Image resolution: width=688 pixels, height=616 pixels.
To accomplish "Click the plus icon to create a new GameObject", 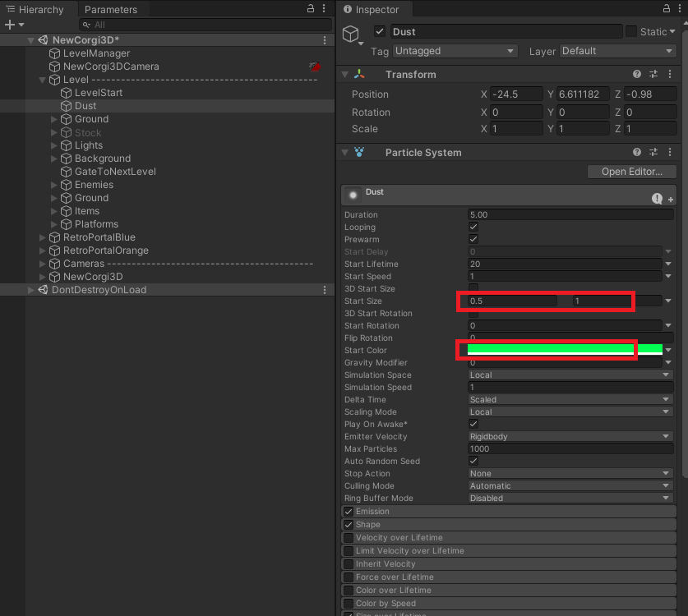I will (8, 24).
